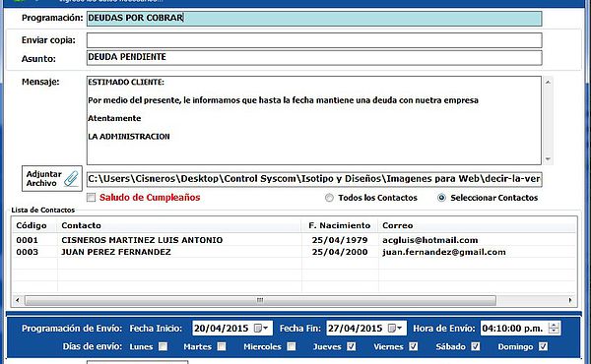
Task: Click the Contacto column header
Action: click(179, 225)
